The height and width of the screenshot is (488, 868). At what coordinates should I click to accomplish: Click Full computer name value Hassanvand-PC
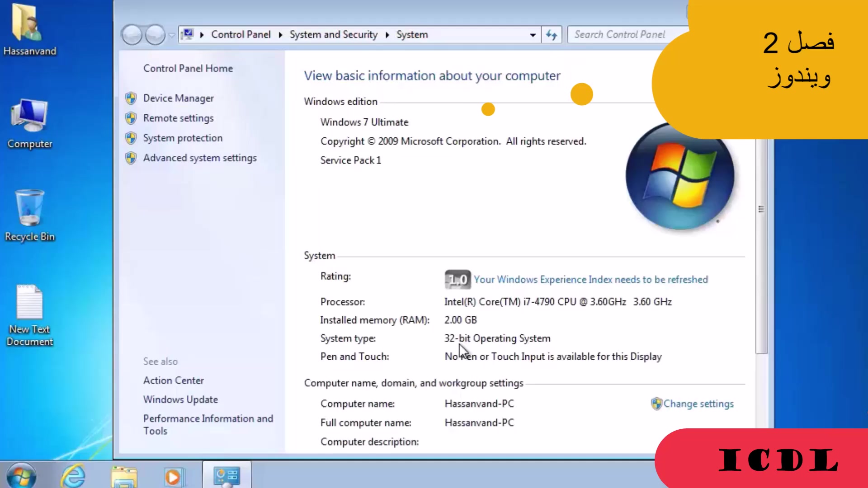coord(479,422)
